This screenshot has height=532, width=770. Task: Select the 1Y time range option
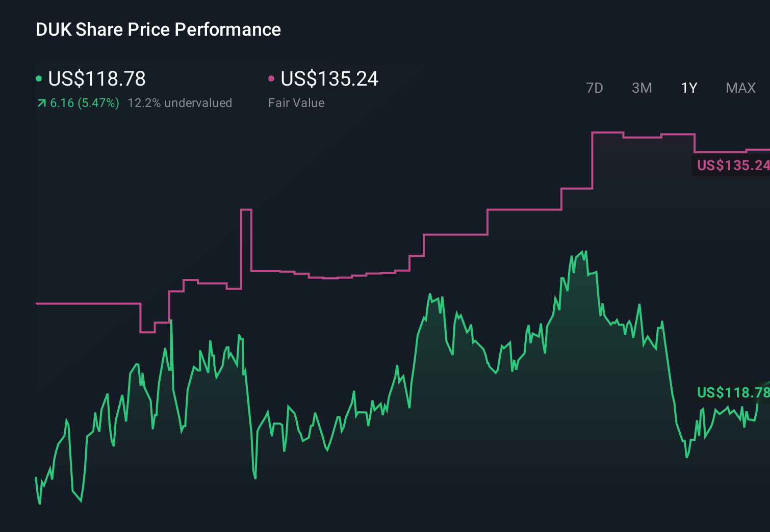[688, 88]
